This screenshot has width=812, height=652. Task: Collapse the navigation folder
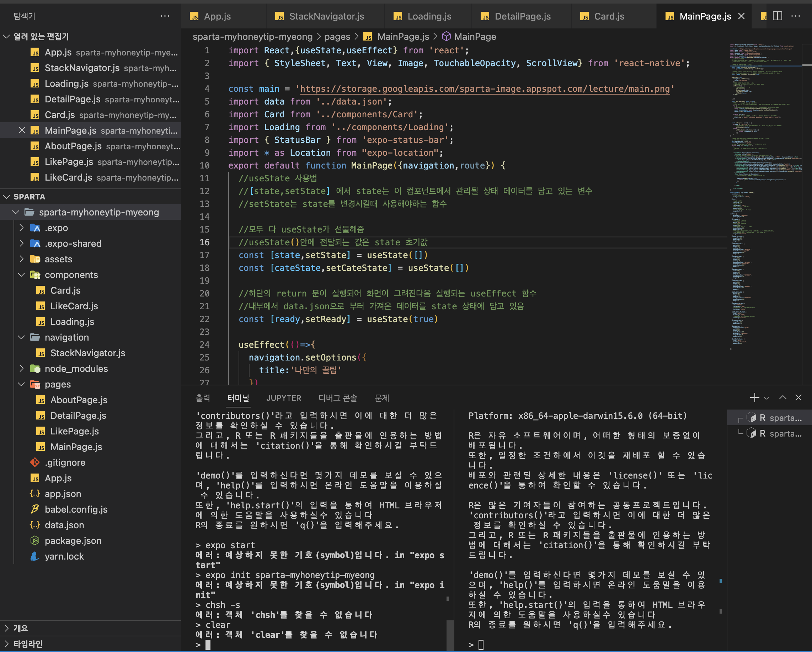coord(21,337)
